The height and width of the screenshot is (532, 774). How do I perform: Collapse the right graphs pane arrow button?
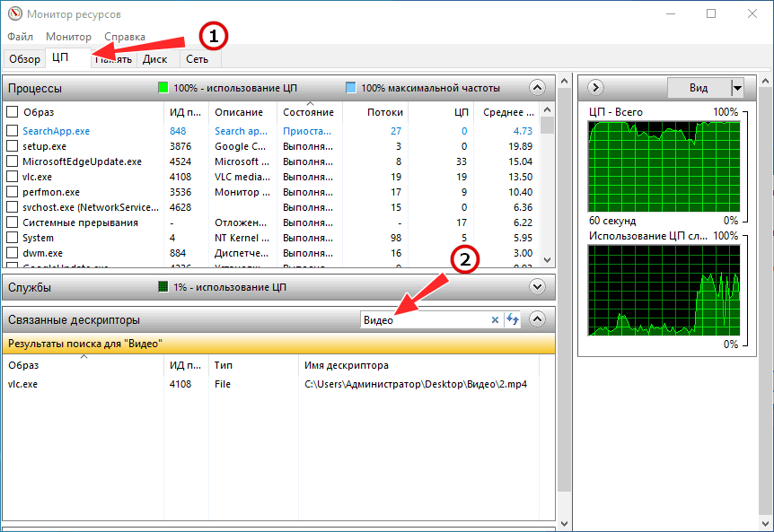pos(594,87)
